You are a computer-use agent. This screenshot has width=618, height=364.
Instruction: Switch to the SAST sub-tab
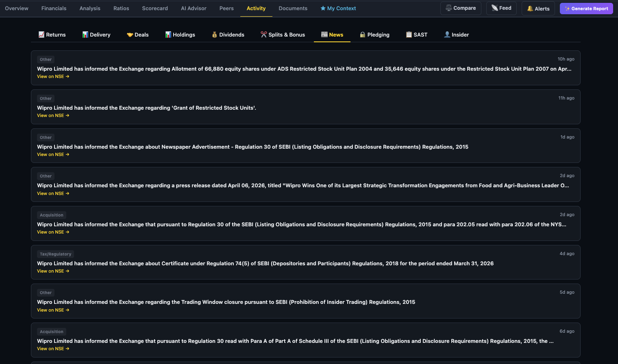(x=416, y=35)
